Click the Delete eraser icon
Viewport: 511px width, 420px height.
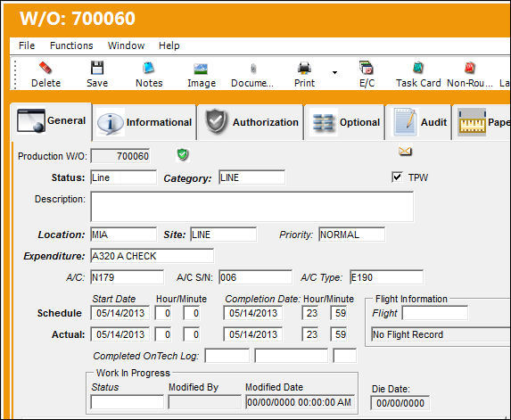click(x=45, y=68)
